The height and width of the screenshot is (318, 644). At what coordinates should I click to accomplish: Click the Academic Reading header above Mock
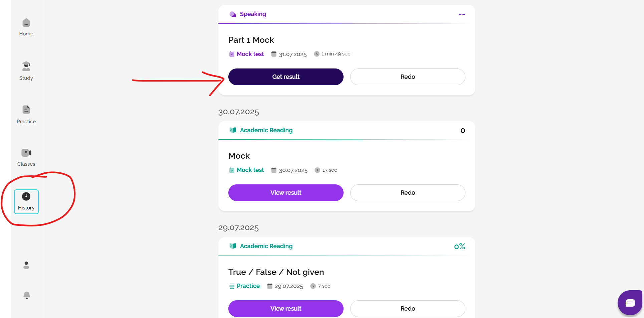[266, 130]
